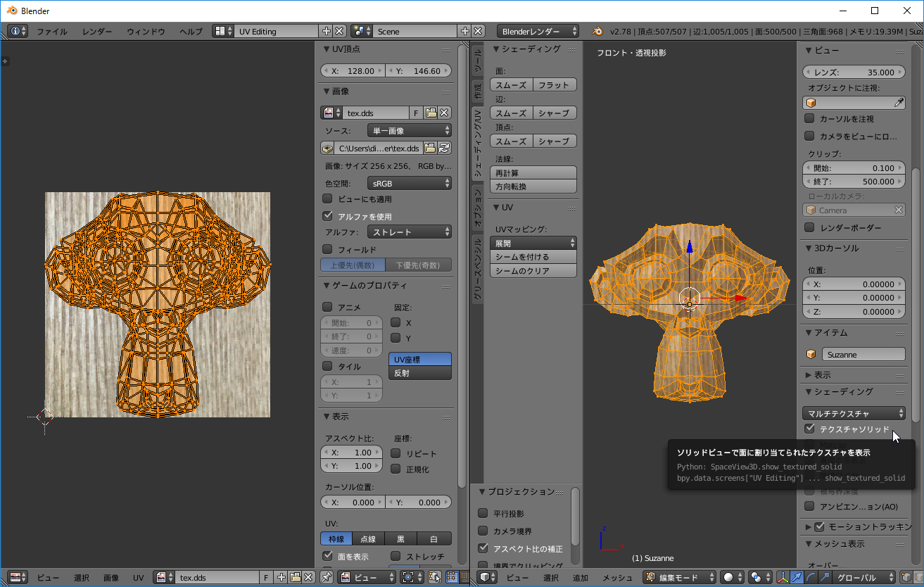Toggle the 正規化 checkbox
The image size is (924, 587).
pyautogui.click(x=395, y=469)
